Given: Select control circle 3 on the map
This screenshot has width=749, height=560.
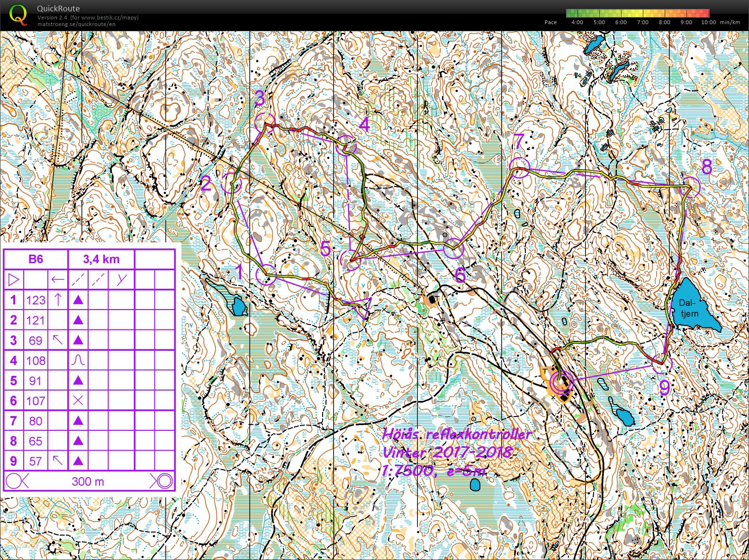Looking at the screenshot, I should [265, 123].
